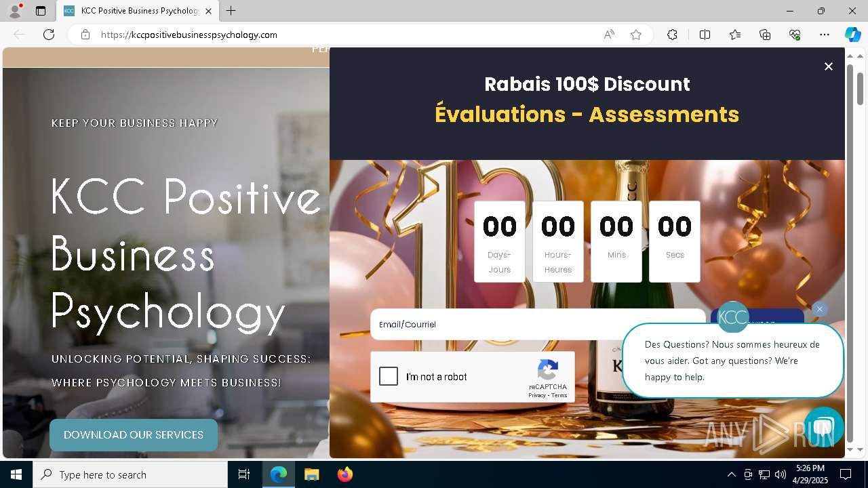Click the Email/Courriel input field
The width and height of the screenshot is (868, 488).
click(x=538, y=325)
